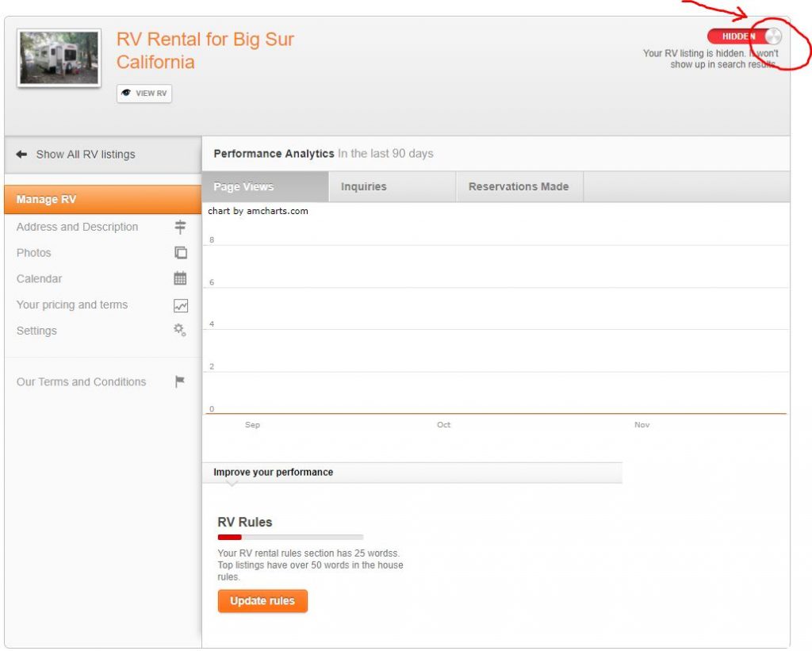Click the signpost icon beside Address and Description

click(x=181, y=227)
